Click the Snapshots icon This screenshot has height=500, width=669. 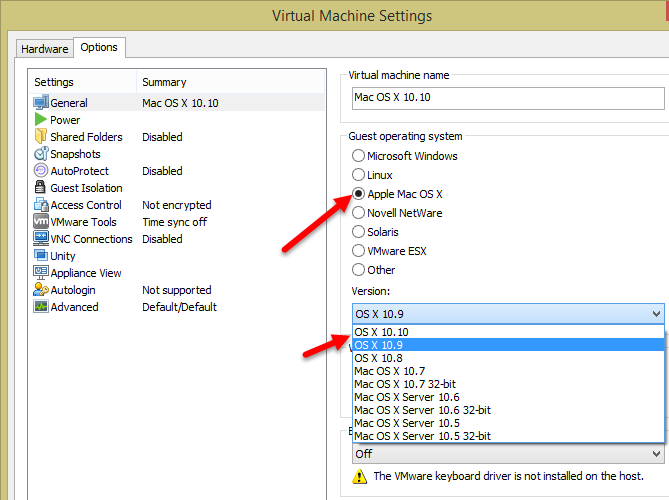click(41, 154)
